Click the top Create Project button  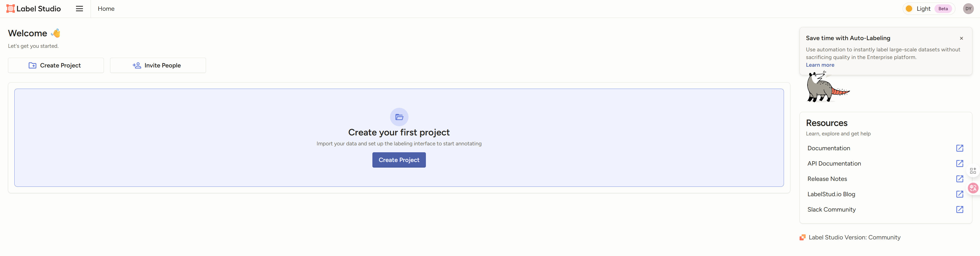click(x=56, y=65)
